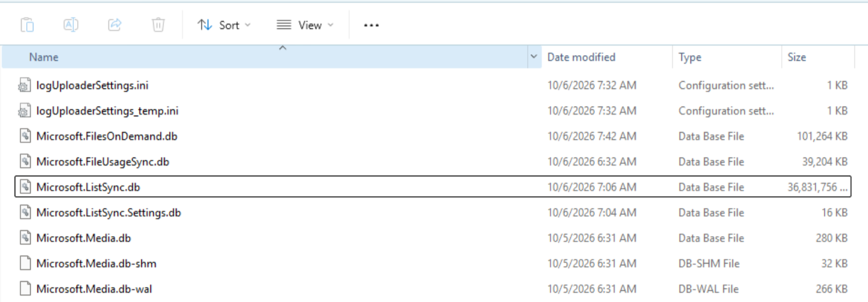Click the 39,204 KB size value
Image resolution: width=868 pixels, height=302 pixels.
[x=825, y=162]
